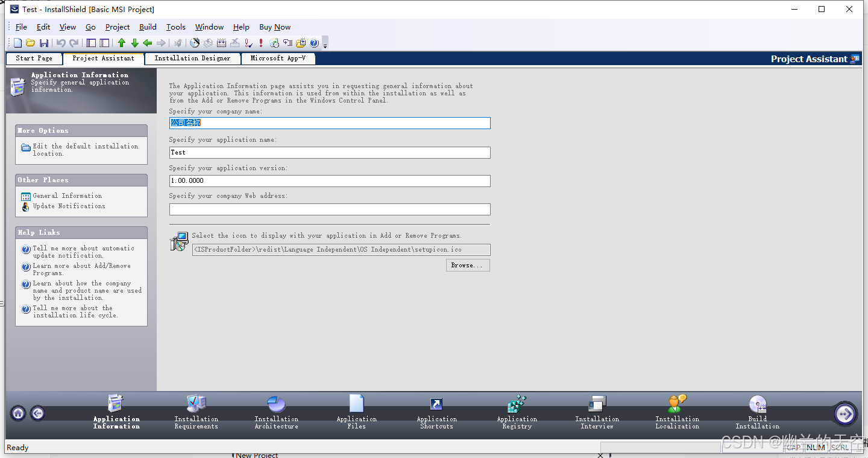Go to Application Registry step
This screenshot has width=868, height=458.
coord(517,412)
